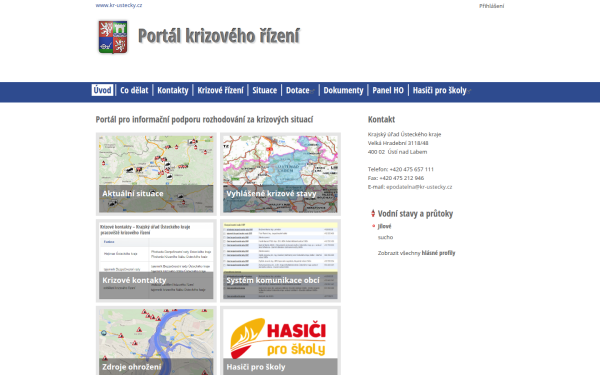Open Hasiči pro školy menu item
This screenshot has height=375, width=600.
coord(439,90)
